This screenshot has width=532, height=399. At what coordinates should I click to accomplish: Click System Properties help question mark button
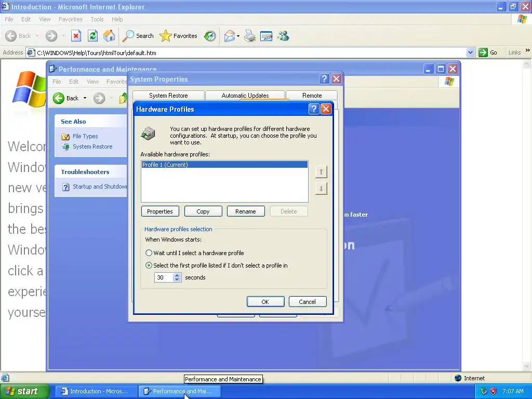point(324,79)
